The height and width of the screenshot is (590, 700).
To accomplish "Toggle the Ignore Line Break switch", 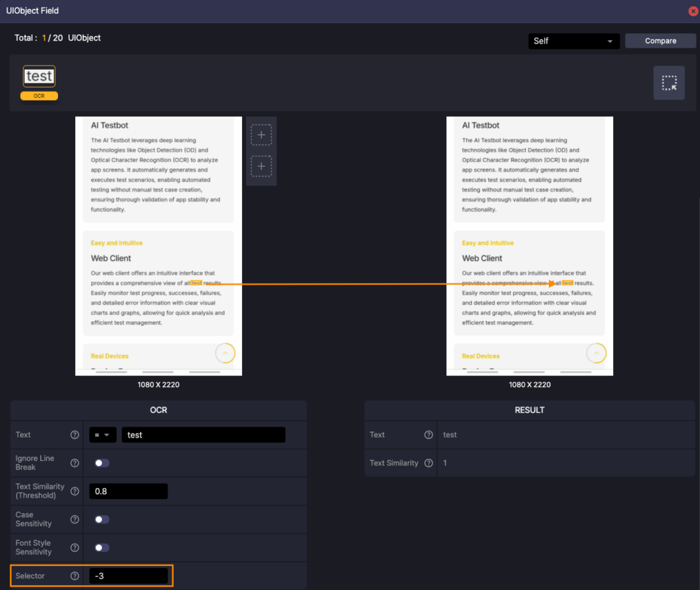I will (x=102, y=463).
